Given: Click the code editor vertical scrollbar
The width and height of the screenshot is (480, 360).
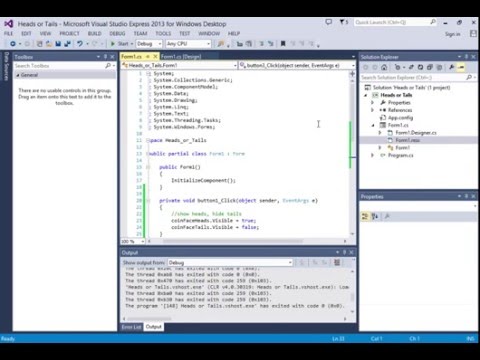Looking at the screenshot, I should pyautogui.click(x=352, y=153).
